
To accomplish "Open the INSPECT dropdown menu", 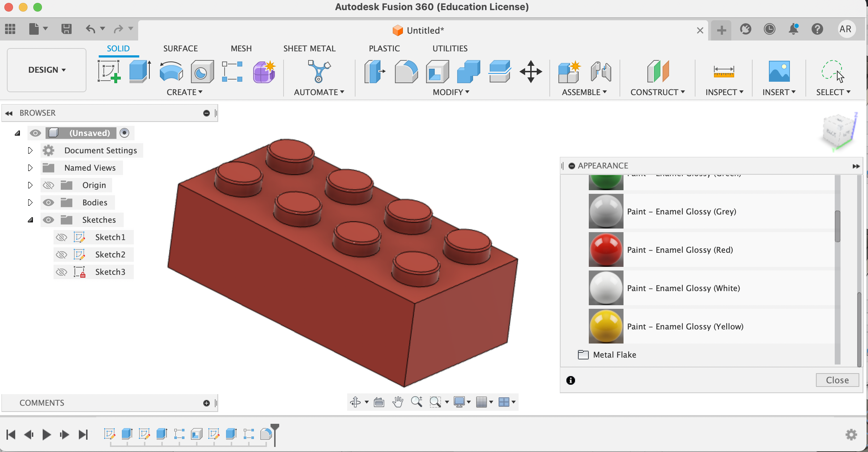I will [x=724, y=92].
